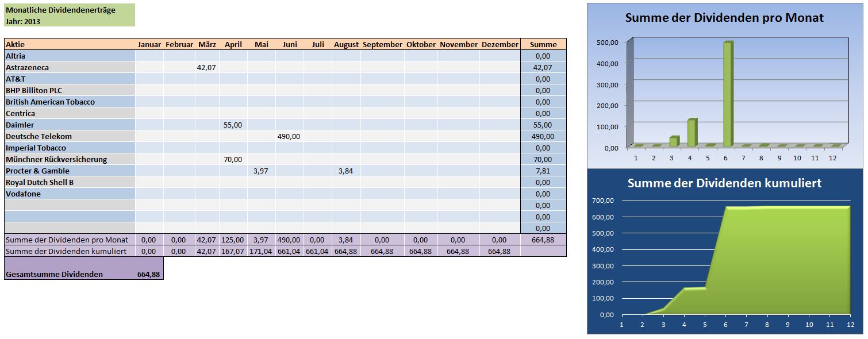Image resolution: width=868 pixels, height=339 pixels.
Task: Click the Gesamtsumme value 664,88
Action: (149, 274)
